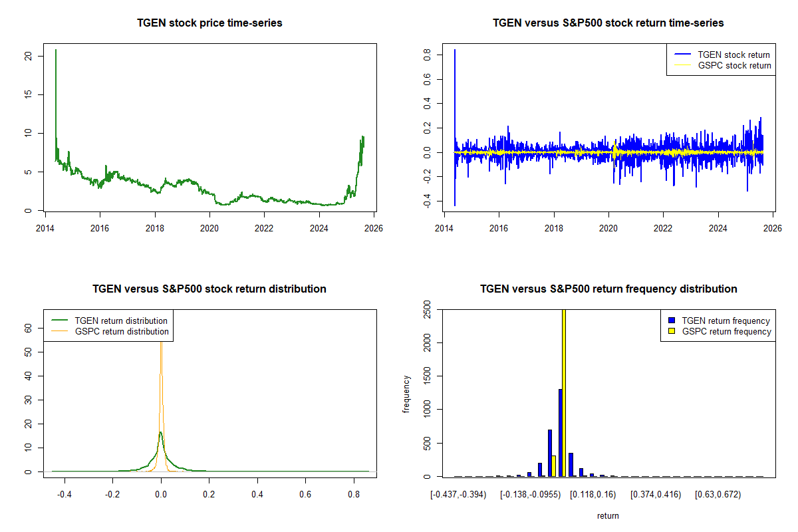
Task: Click the 'TGEN stock price time-series' title
Action: point(209,23)
